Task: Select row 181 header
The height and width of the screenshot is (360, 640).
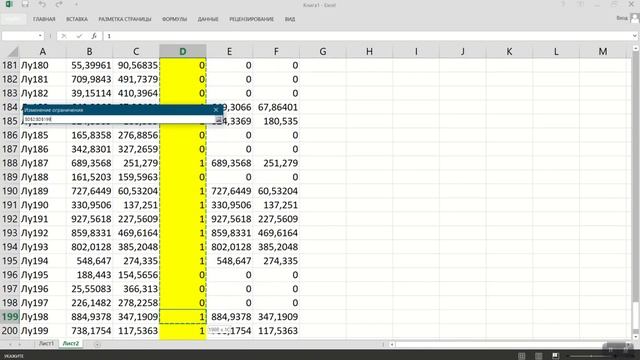Action: (9, 65)
